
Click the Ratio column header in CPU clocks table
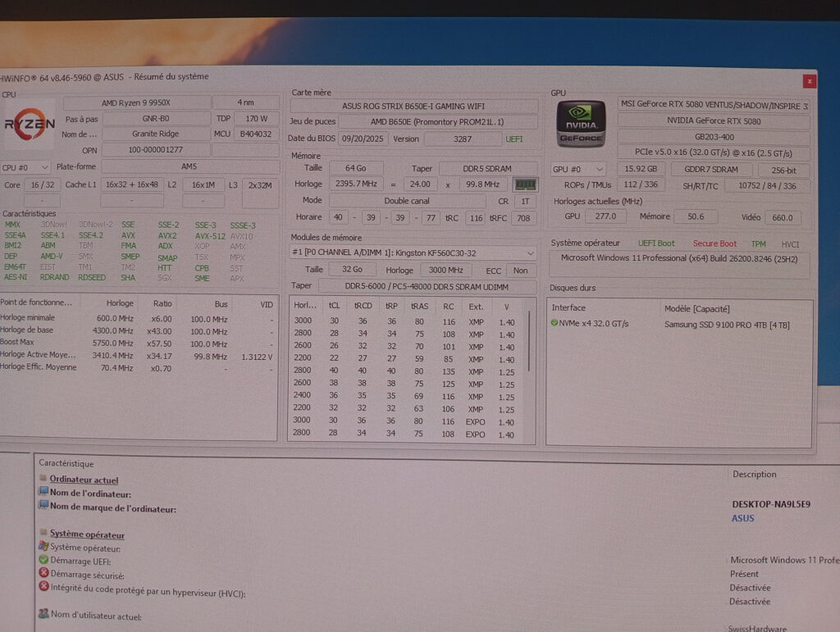coord(162,303)
